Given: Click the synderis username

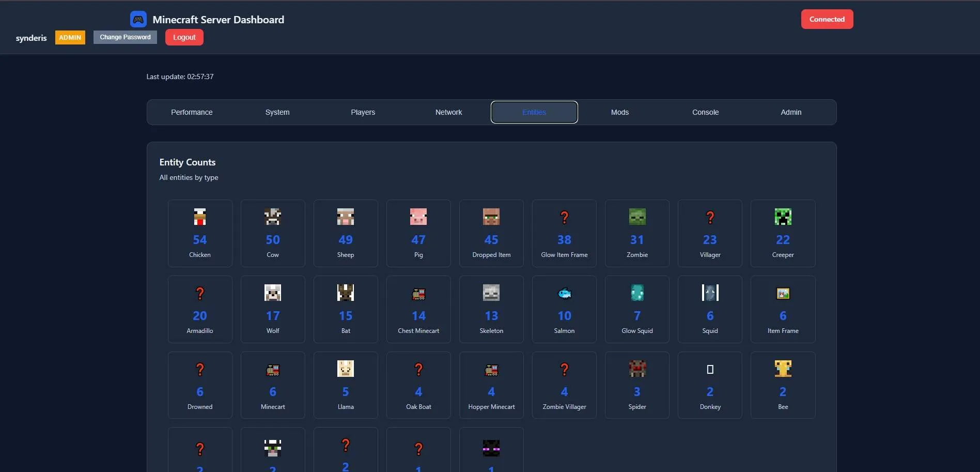Looking at the screenshot, I should [31, 38].
